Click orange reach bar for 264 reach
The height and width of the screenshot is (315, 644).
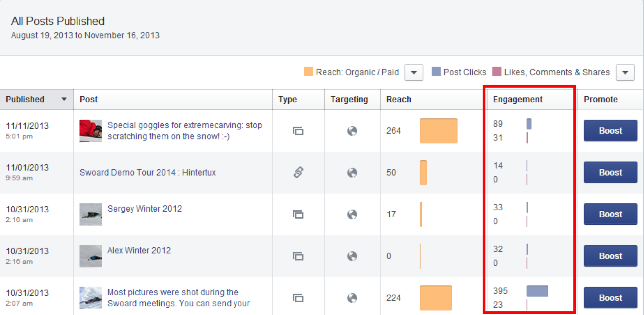coord(438,131)
